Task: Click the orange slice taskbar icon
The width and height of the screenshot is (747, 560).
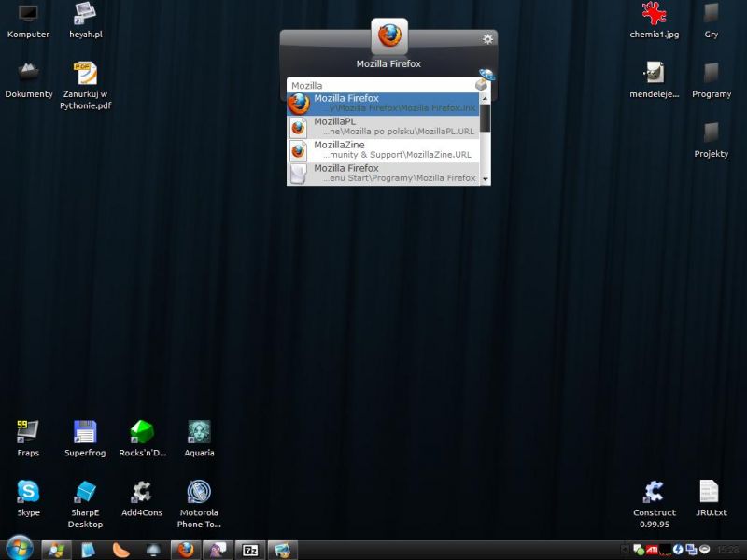Action: pos(120,551)
